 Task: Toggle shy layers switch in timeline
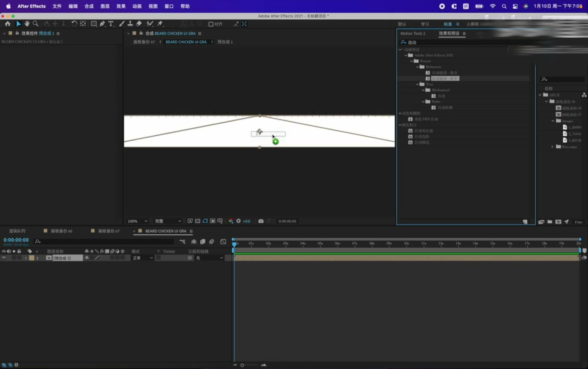click(194, 241)
